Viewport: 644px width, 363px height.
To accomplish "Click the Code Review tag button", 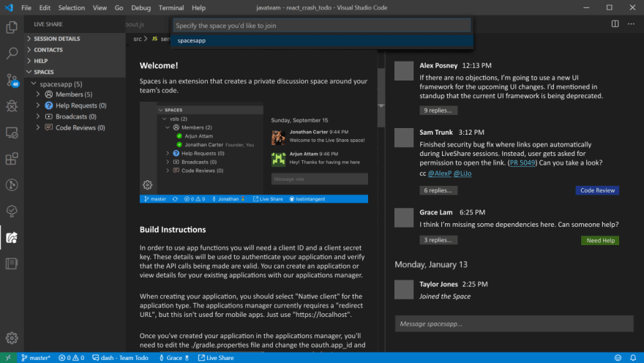I will pos(597,190).
